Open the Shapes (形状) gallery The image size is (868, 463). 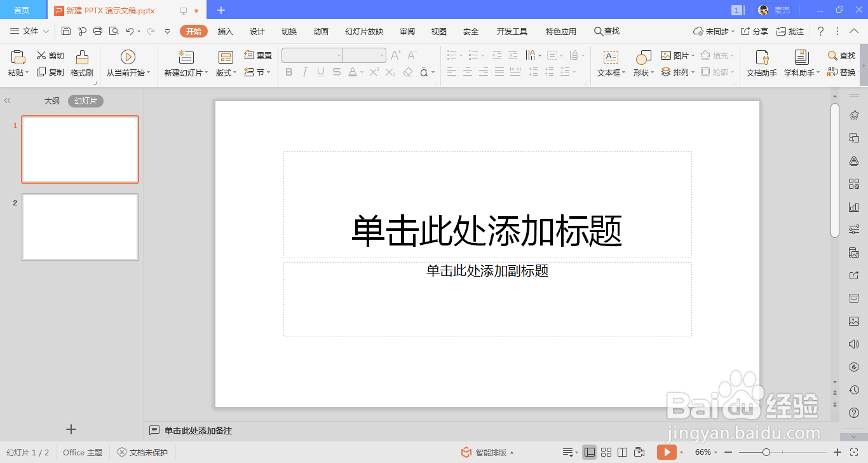point(644,64)
